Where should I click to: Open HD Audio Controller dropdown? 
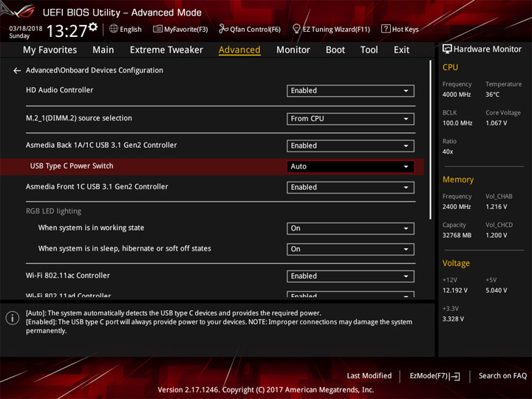[x=350, y=91]
